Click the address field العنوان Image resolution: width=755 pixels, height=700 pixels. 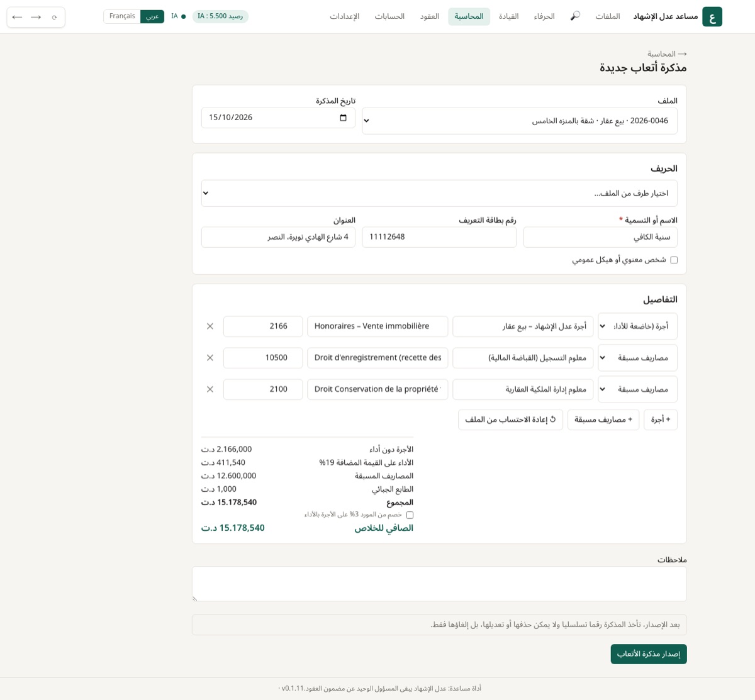(x=278, y=237)
